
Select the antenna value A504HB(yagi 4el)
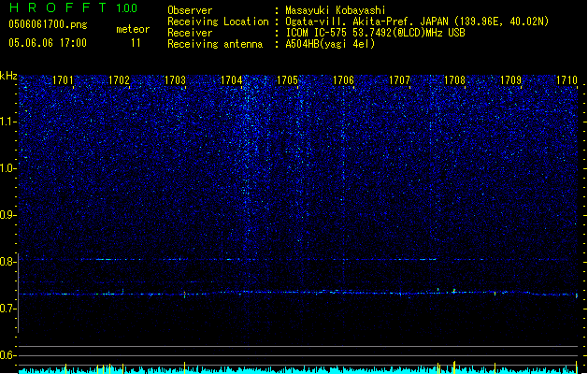(x=330, y=44)
